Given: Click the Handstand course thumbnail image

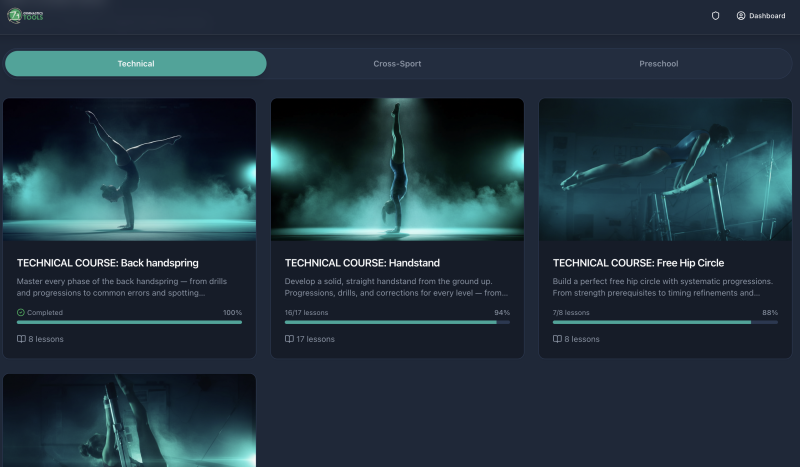Looking at the screenshot, I should pyautogui.click(x=397, y=169).
